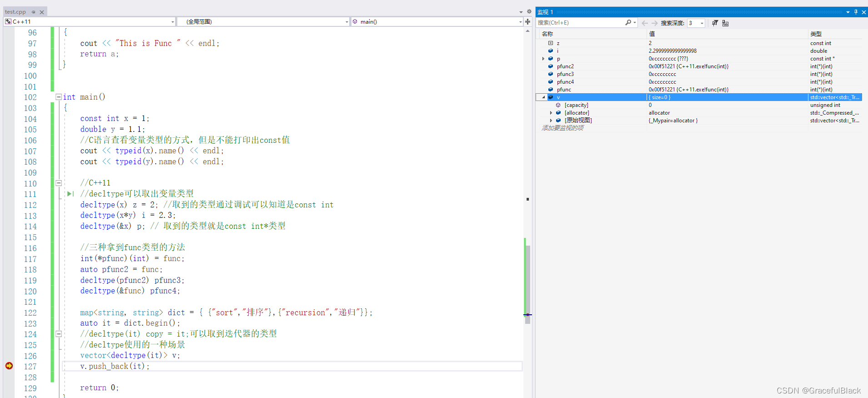Viewport: 868px width, 398px height.
Task: Click the cube icon beside [原始视图]
Action: point(558,121)
